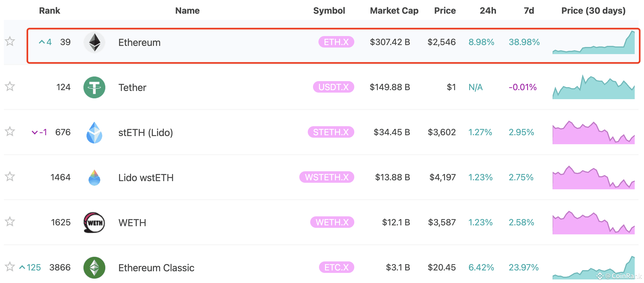Screen dimensions: 644x283
Task: Select the Tether coin logo
Action: click(94, 87)
